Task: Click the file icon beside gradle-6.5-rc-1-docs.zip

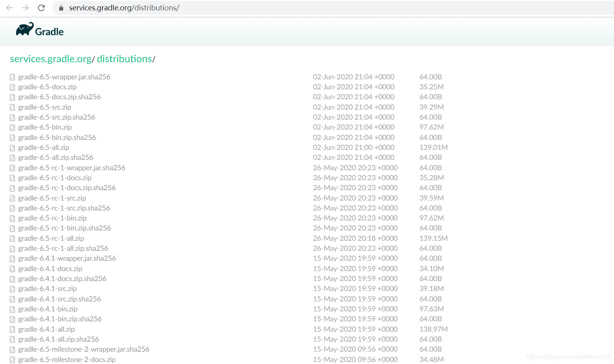Action: coord(12,178)
